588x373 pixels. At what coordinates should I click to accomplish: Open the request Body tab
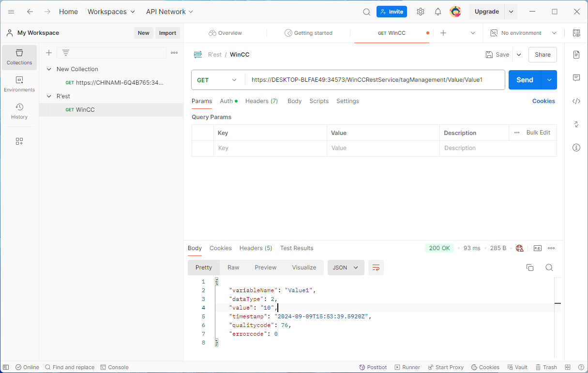295,101
